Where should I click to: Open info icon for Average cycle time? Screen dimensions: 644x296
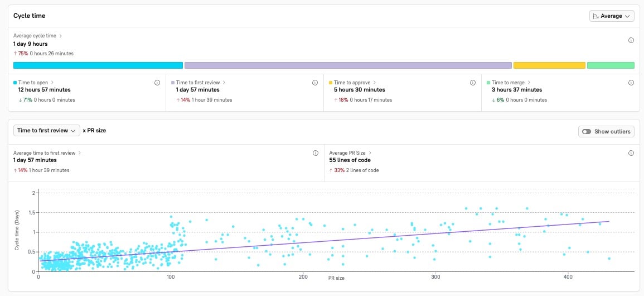[x=631, y=40]
